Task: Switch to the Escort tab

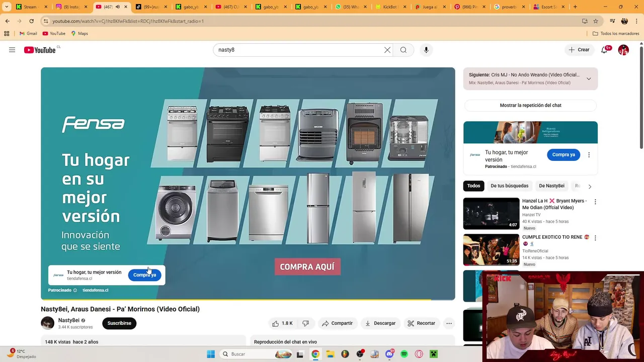Action: 548,7
